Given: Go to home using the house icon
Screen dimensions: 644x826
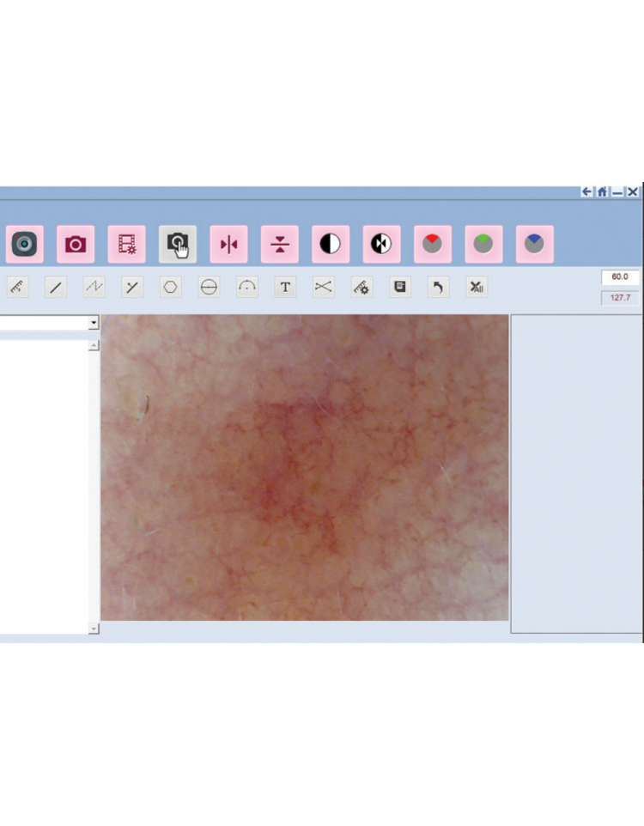Looking at the screenshot, I should (602, 191).
